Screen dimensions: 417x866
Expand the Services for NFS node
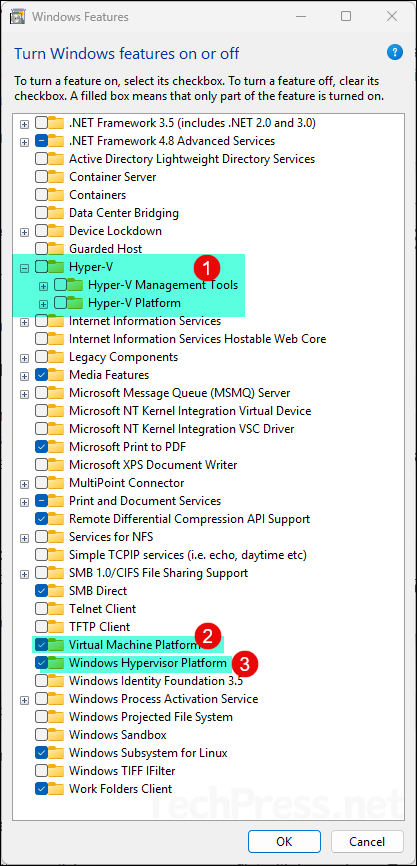point(24,538)
